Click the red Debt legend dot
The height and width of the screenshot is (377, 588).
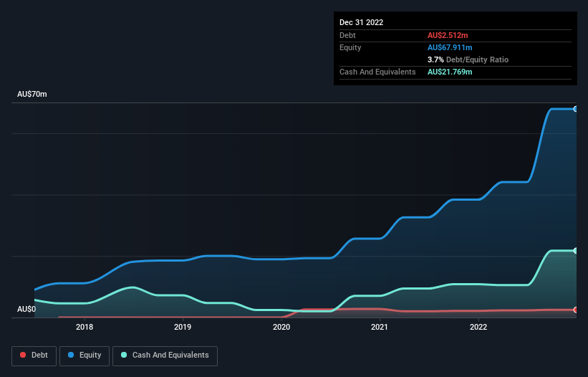23,355
